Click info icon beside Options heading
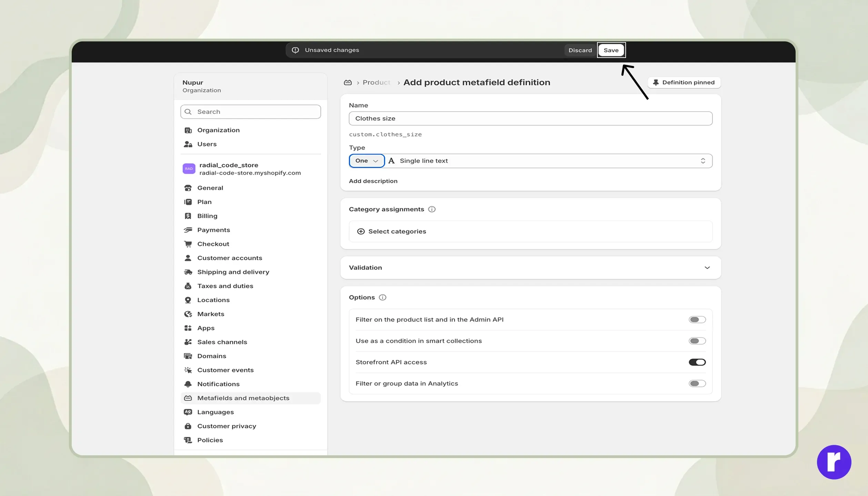This screenshot has height=496, width=868. tap(383, 297)
